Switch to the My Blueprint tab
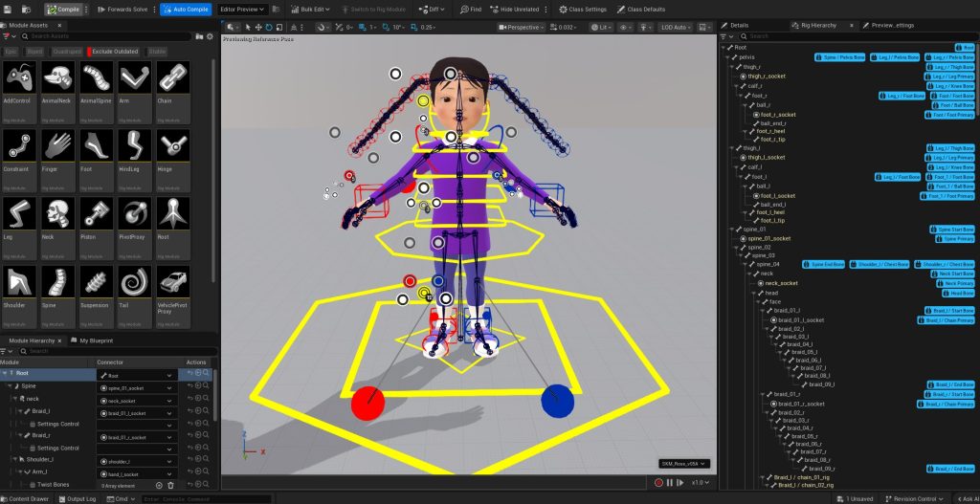This screenshot has height=504, width=980. pyautogui.click(x=97, y=340)
